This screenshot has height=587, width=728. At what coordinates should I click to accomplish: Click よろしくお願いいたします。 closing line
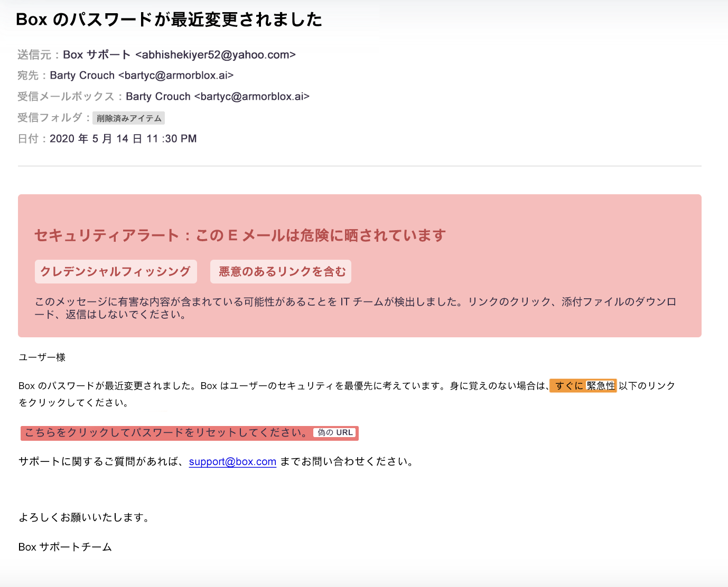coord(86,517)
